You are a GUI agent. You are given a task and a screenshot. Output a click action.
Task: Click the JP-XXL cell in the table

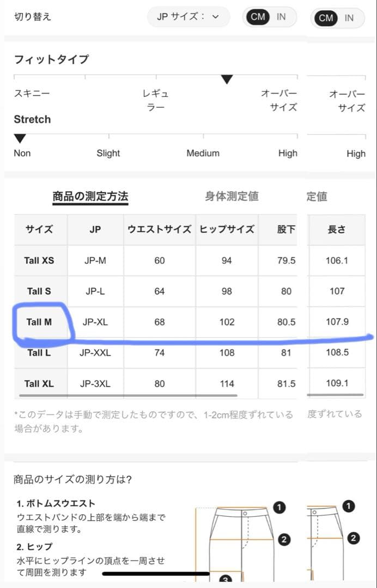click(95, 353)
